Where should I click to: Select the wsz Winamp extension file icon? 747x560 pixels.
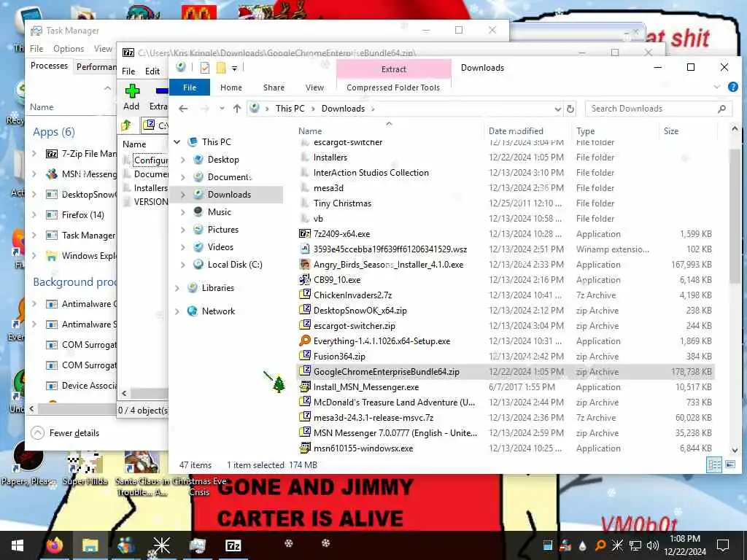pyautogui.click(x=304, y=249)
